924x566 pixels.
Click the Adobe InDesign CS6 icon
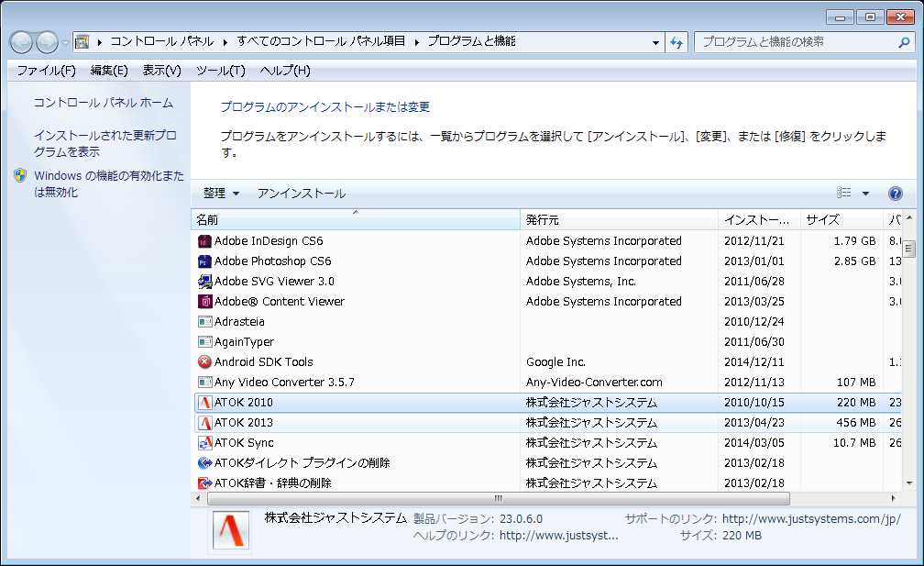(204, 241)
